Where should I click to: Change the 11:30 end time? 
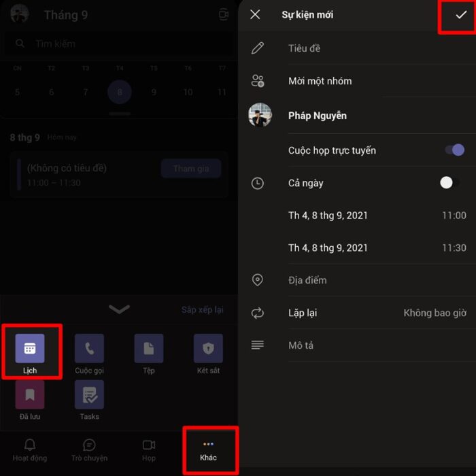point(454,248)
